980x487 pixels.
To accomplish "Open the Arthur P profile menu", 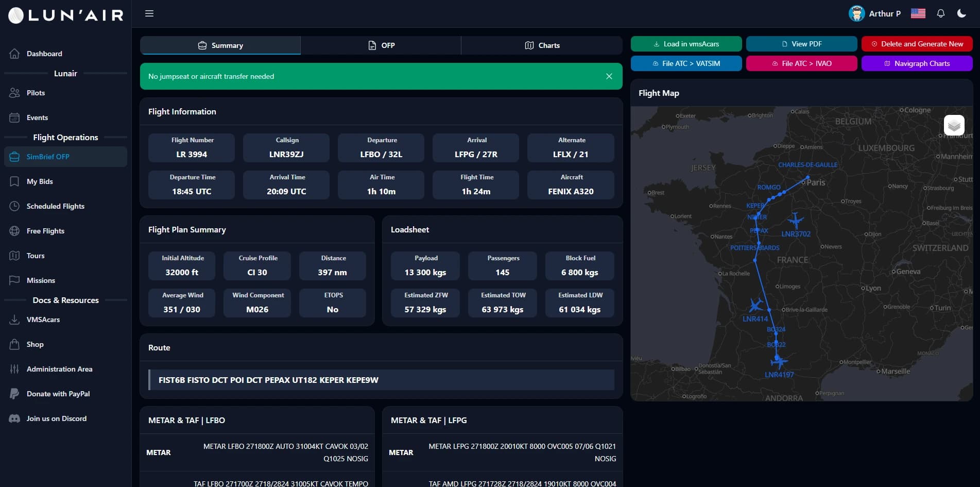I will tap(875, 13).
